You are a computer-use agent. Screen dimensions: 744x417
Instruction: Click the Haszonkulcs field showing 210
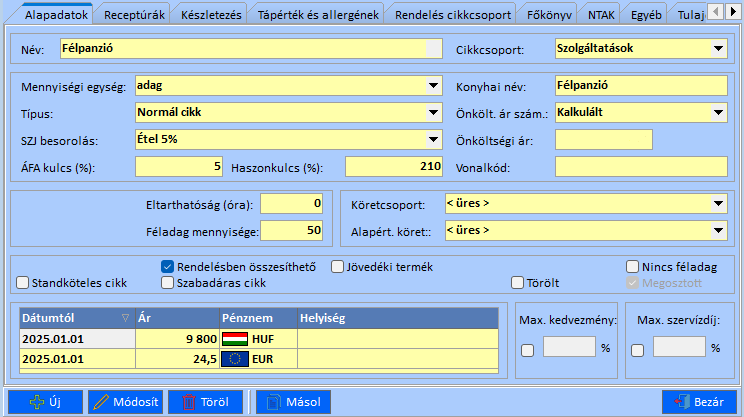(x=394, y=167)
